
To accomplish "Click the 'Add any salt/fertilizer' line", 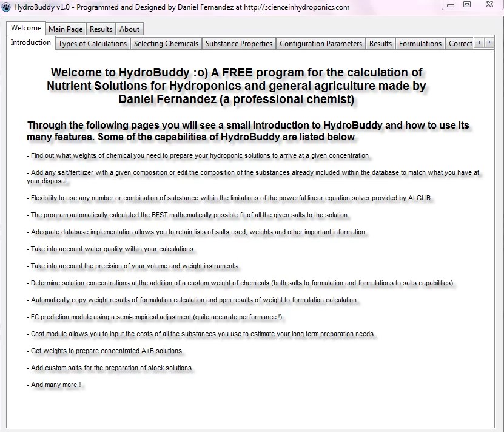I will coord(253,177).
